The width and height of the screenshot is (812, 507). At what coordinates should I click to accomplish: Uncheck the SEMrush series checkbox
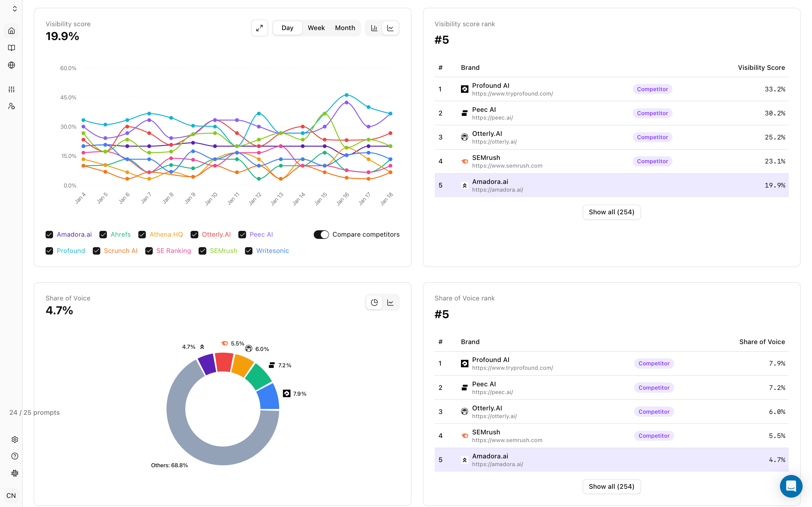pos(202,251)
